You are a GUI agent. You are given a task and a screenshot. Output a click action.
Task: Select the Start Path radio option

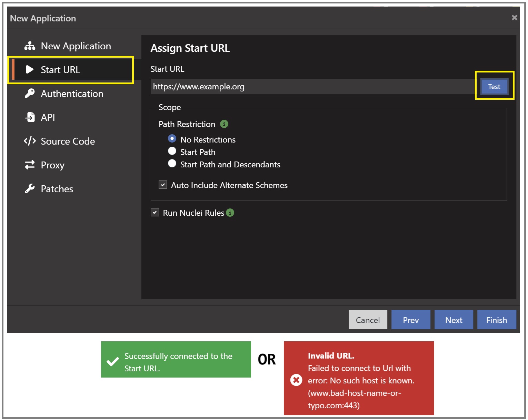pyautogui.click(x=172, y=151)
